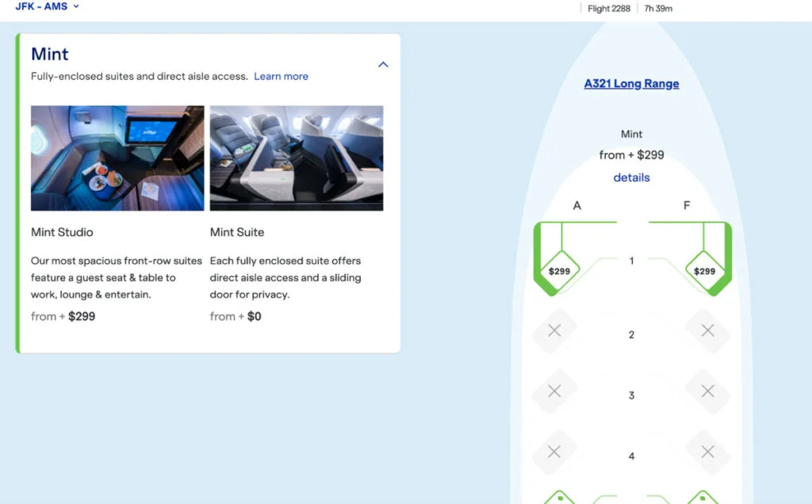
Task: Open the A321 Long Range link
Action: coord(631,84)
